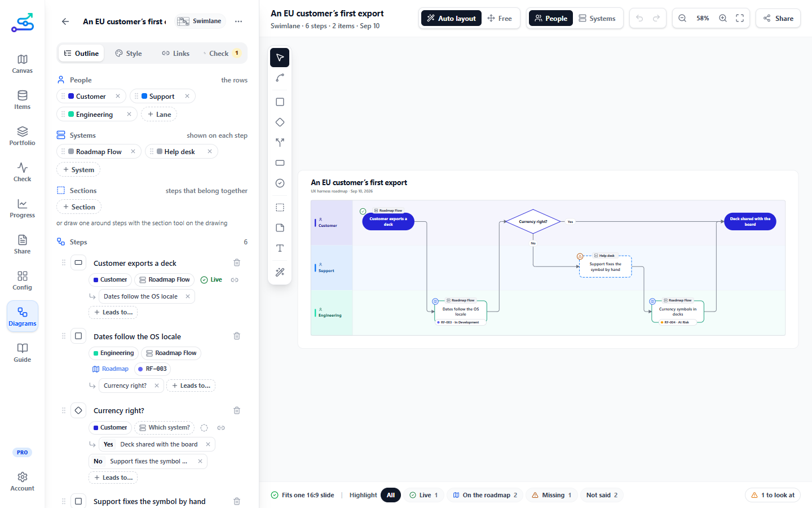Viewport: 812px width, 508px height.
Task: Open the Links tab
Action: point(176,54)
